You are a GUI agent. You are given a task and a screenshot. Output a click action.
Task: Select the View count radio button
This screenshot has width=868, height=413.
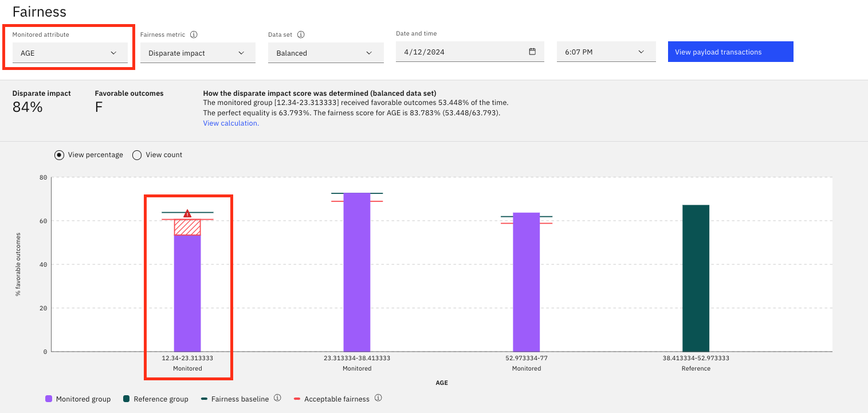click(x=137, y=155)
